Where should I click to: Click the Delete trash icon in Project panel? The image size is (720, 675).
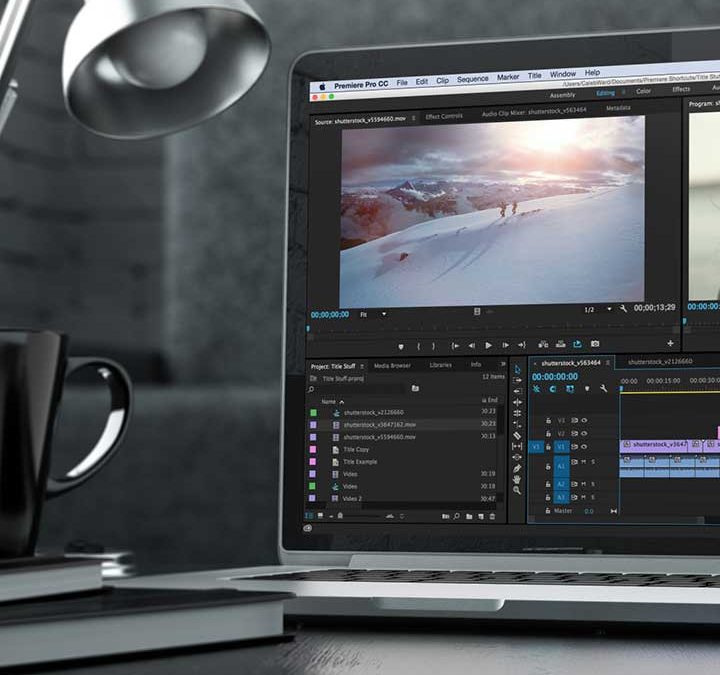492,517
